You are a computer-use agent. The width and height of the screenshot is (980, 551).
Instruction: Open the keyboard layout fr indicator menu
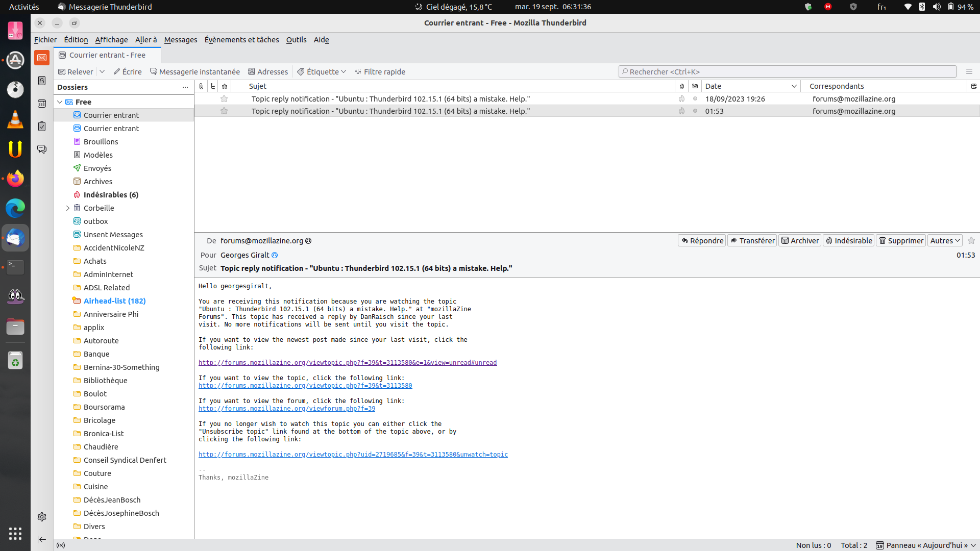click(881, 7)
